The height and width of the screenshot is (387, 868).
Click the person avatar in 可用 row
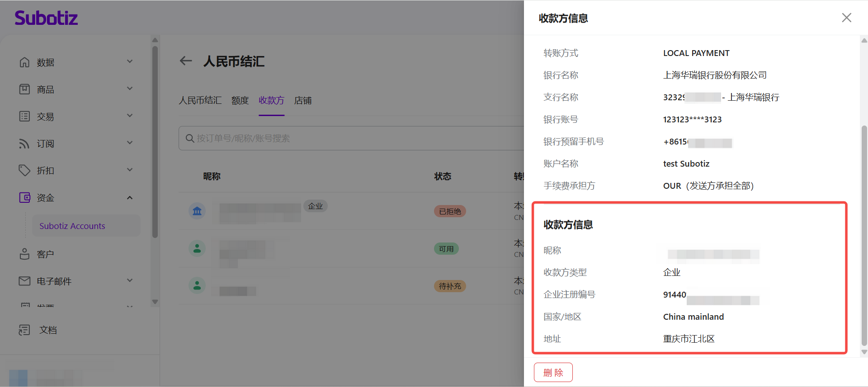coord(197,248)
